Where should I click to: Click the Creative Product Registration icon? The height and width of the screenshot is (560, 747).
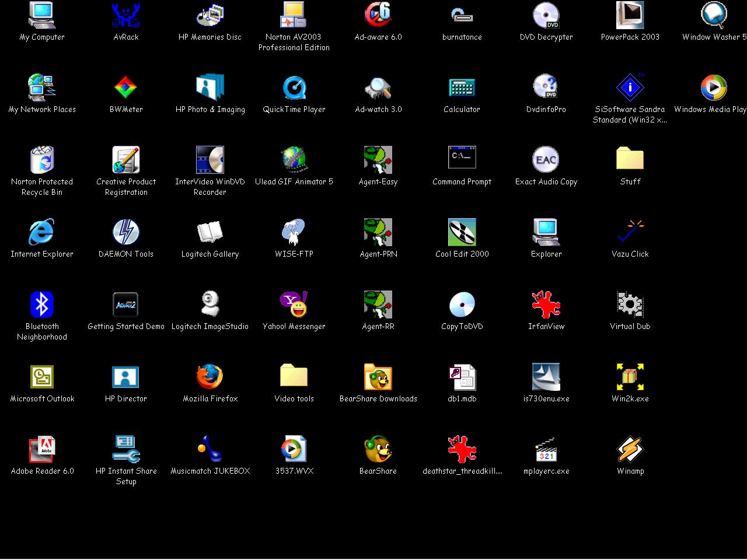126,160
